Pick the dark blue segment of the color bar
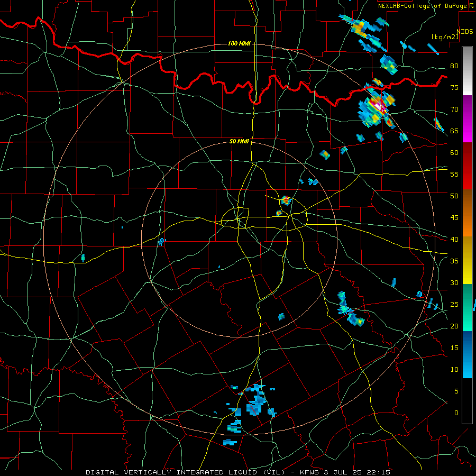This screenshot has width=476, height=476. (x=467, y=342)
